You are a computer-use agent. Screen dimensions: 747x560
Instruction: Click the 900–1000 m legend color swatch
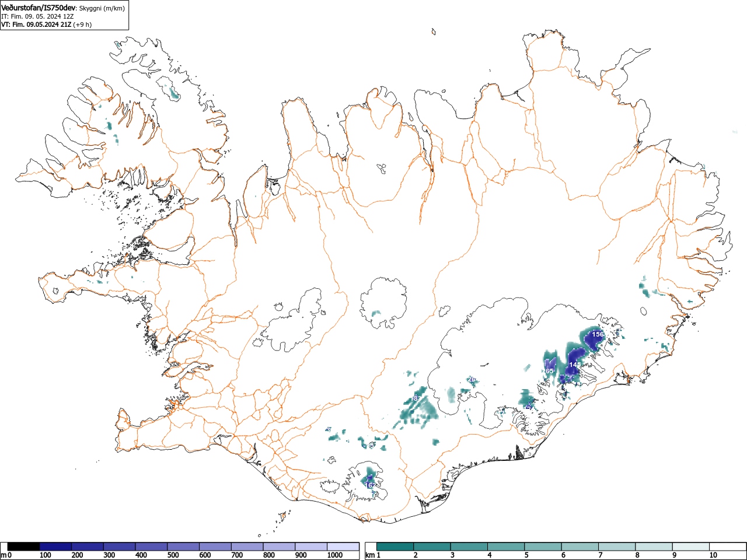coord(311,547)
